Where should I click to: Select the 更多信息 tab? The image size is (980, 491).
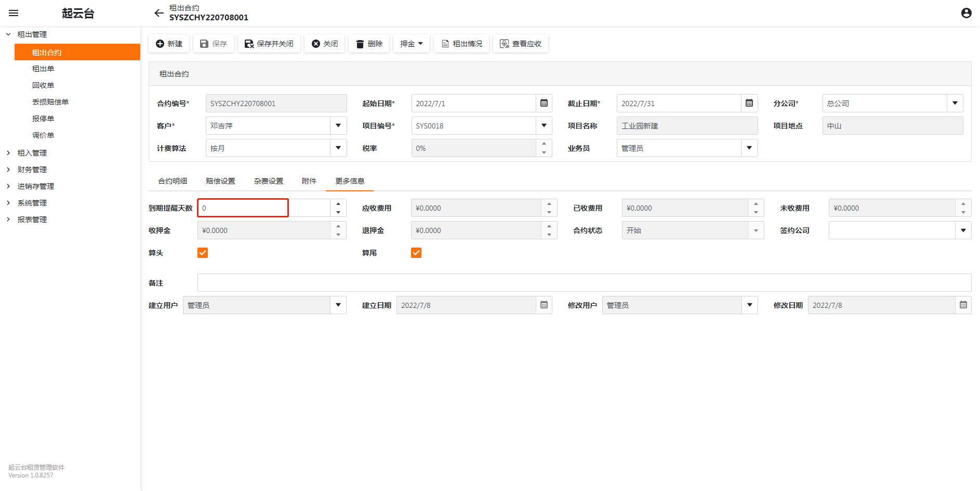coord(350,181)
